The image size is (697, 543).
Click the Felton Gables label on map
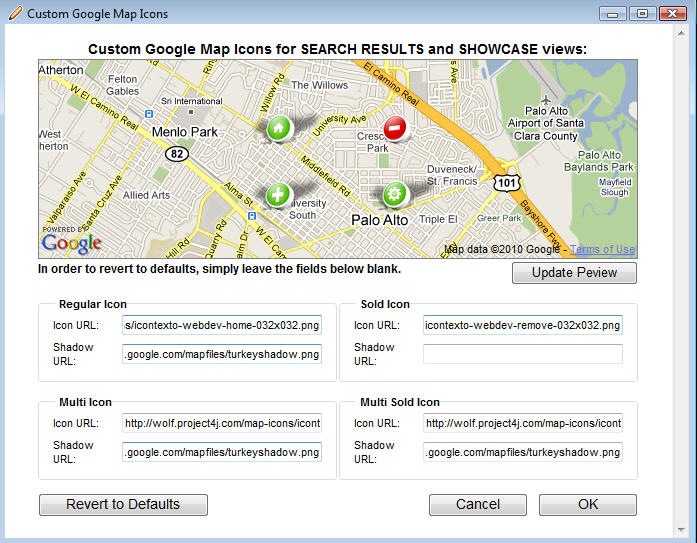(x=123, y=85)
